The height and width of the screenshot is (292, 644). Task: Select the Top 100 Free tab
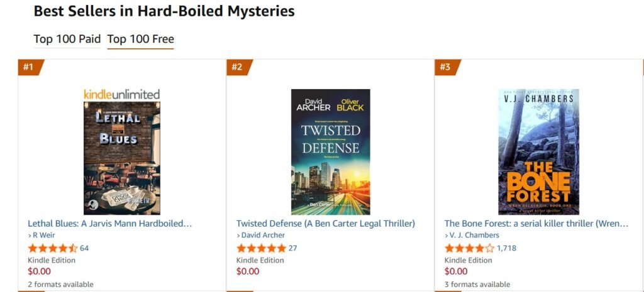click(x=140, y=39)
